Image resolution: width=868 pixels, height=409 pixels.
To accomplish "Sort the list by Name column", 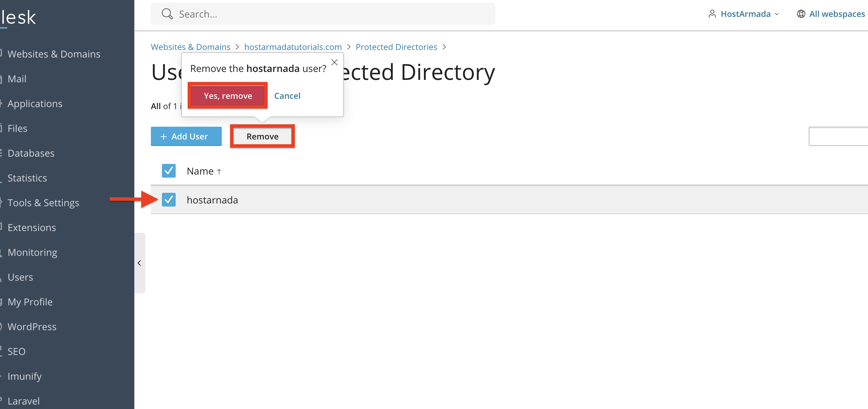I will click(x=204, y=171).
